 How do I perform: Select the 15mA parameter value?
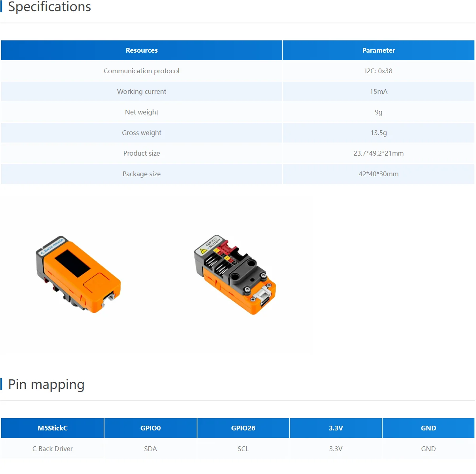[378, 91]
